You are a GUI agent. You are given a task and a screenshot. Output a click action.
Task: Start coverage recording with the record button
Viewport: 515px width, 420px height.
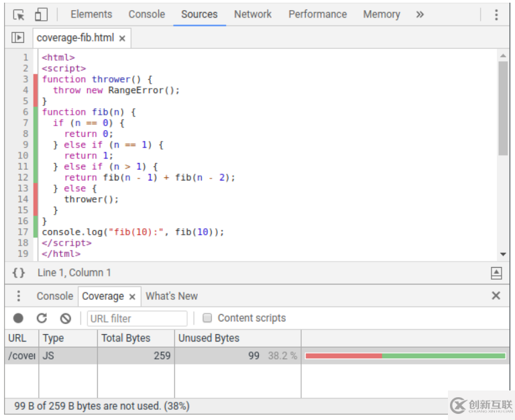coord(19,318)
